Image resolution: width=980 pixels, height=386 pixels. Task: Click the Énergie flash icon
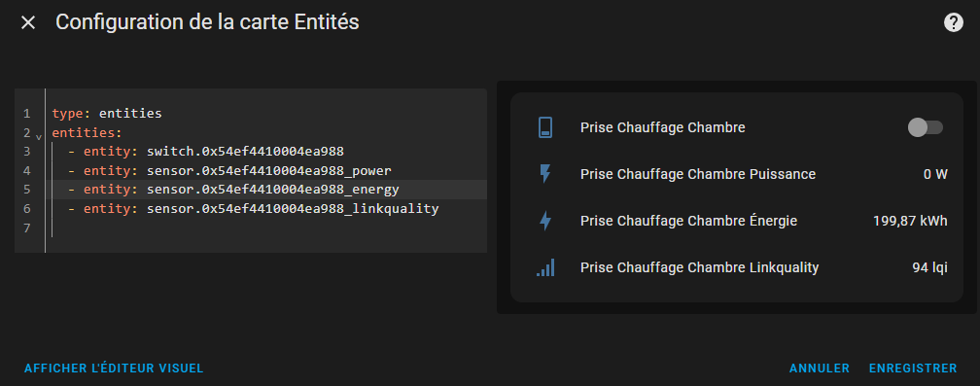pos(545,221)
